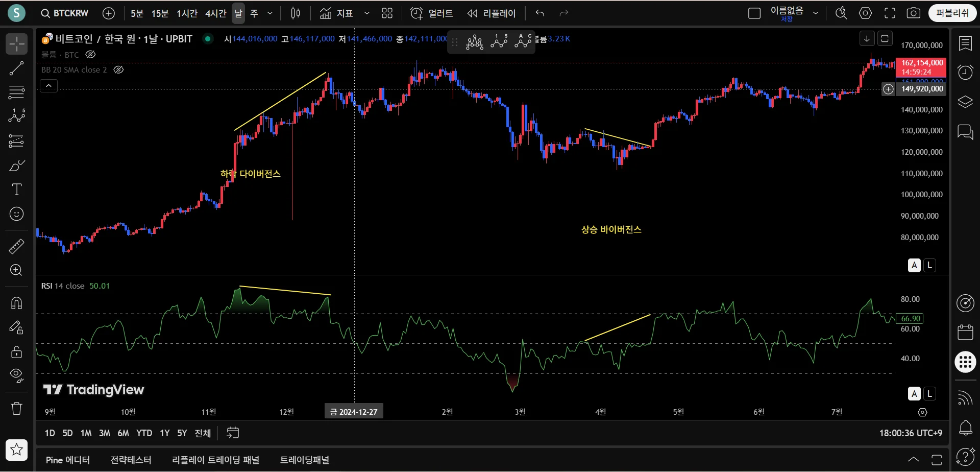
Task: Toggle log scale L on RSI pane
Action: [x=929, y=394]
